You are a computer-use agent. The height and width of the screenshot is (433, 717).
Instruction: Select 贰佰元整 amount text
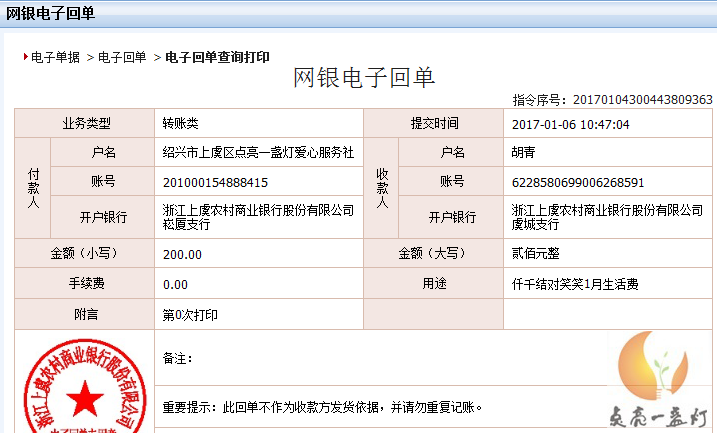[x=535, y=253]
